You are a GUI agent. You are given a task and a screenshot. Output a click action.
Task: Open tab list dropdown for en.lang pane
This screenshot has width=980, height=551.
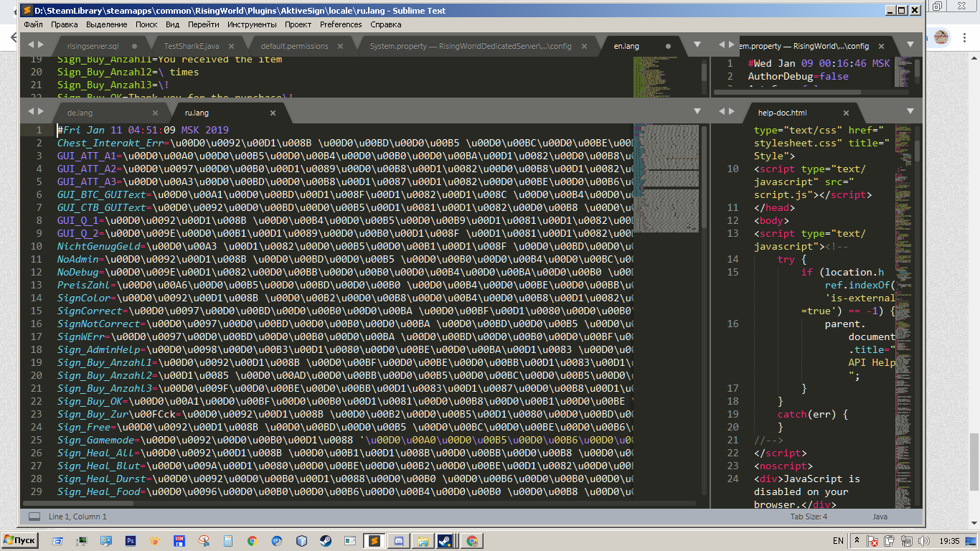(697, 45)
